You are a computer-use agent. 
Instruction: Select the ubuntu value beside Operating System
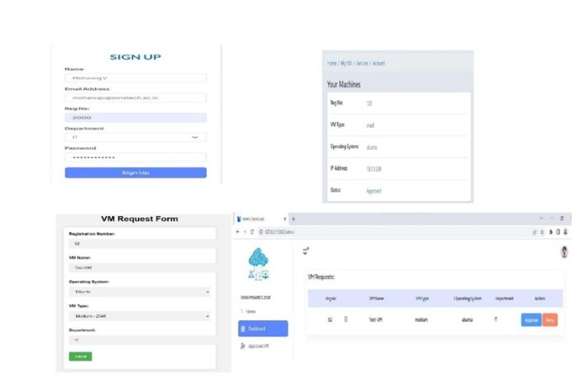371,147
